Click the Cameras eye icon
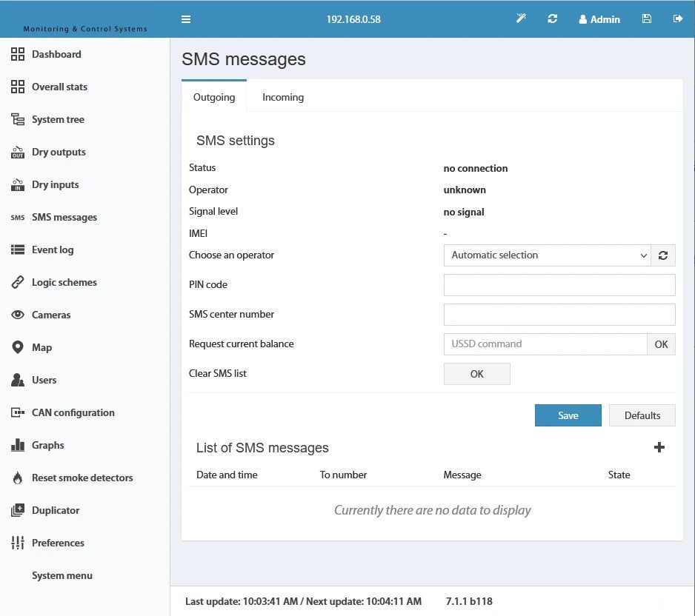Viewport: 695px width, 616px height. tap(18, 315)
